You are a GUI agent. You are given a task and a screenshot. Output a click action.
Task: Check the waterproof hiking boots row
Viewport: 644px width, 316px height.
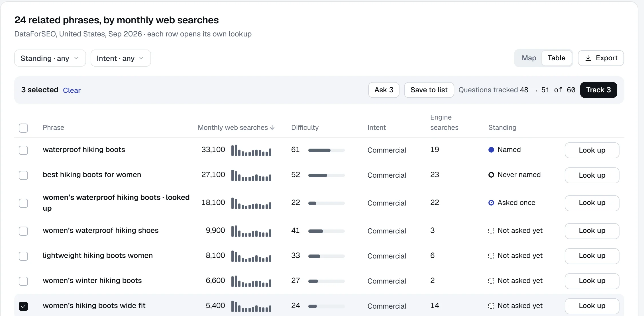tap(23, 150)
